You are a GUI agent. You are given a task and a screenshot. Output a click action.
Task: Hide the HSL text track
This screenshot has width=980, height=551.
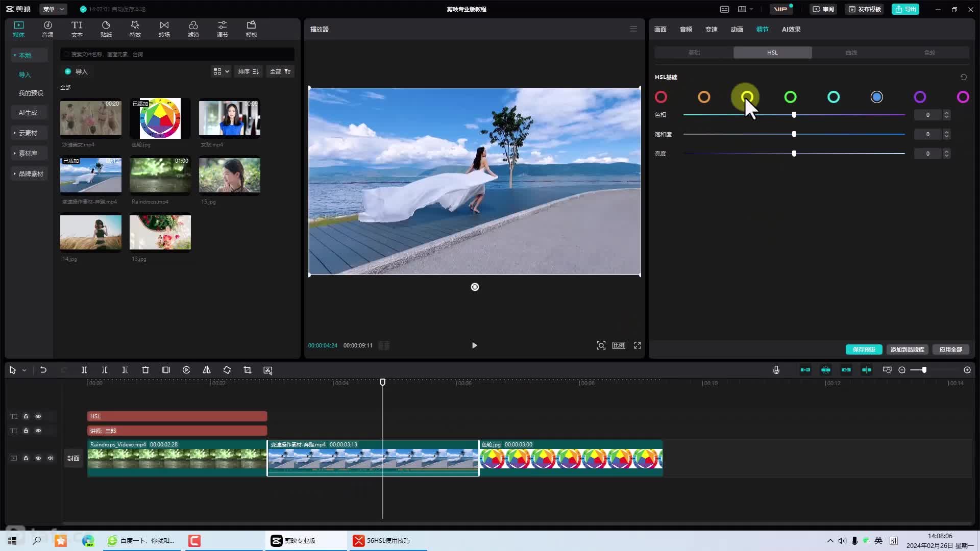(38, 416)
